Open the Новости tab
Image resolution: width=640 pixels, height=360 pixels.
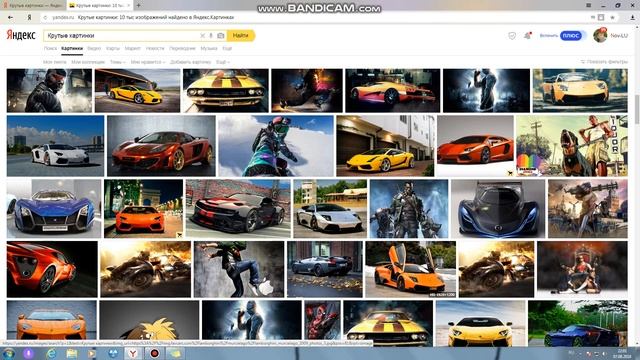click(155, 49)
